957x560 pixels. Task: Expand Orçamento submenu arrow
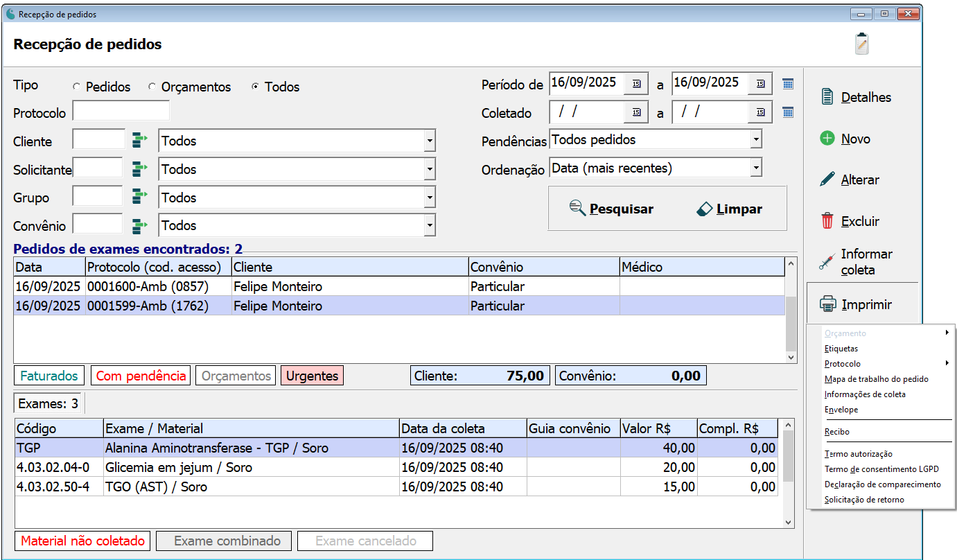pos(947,333)
